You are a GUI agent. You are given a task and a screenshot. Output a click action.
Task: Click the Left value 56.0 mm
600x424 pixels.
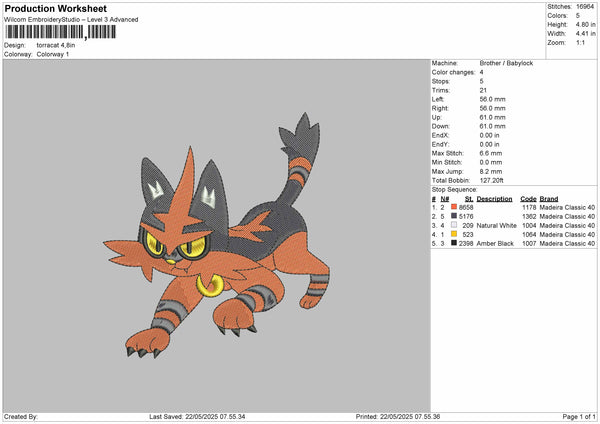coord(492,99)
